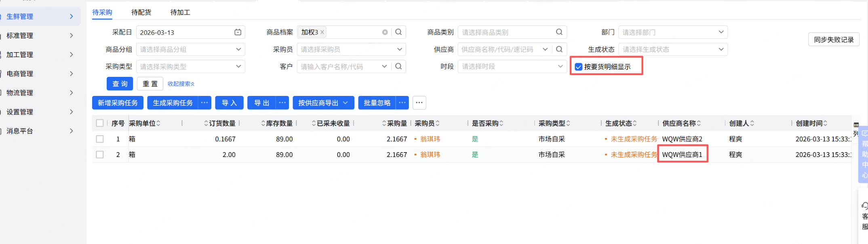This screenshot has height=244, width=868.
Task: Switch to the 待采购 tab
Action: click(x=102, y=12)
